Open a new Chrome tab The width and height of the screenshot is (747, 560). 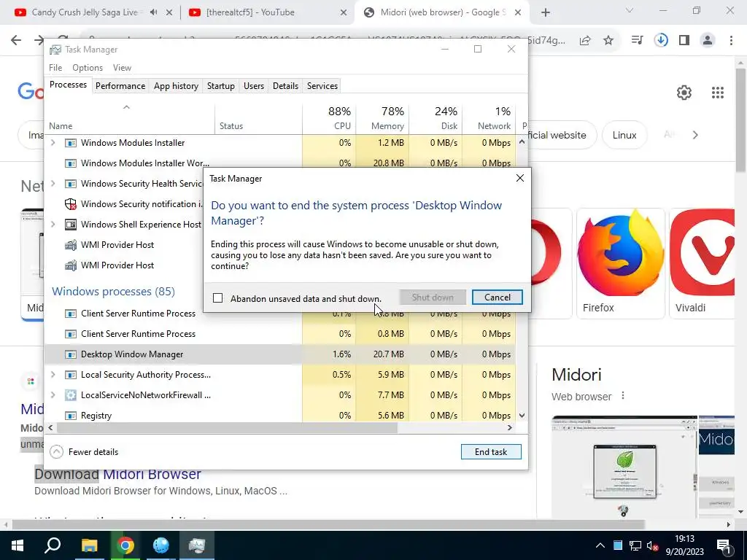546,13
